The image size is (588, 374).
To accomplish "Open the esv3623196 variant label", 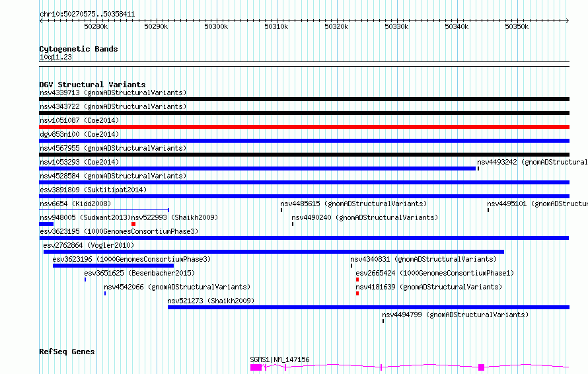I will click(131, 259).
